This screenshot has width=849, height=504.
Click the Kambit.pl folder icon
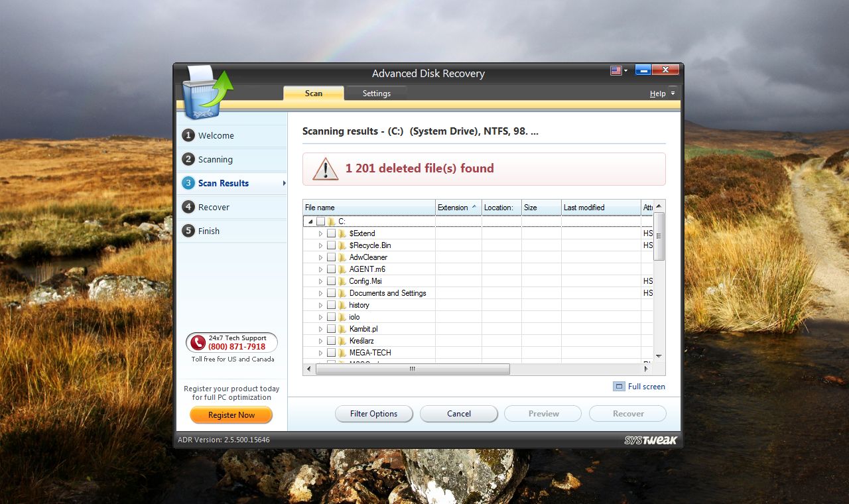click(x=342, y=329)
